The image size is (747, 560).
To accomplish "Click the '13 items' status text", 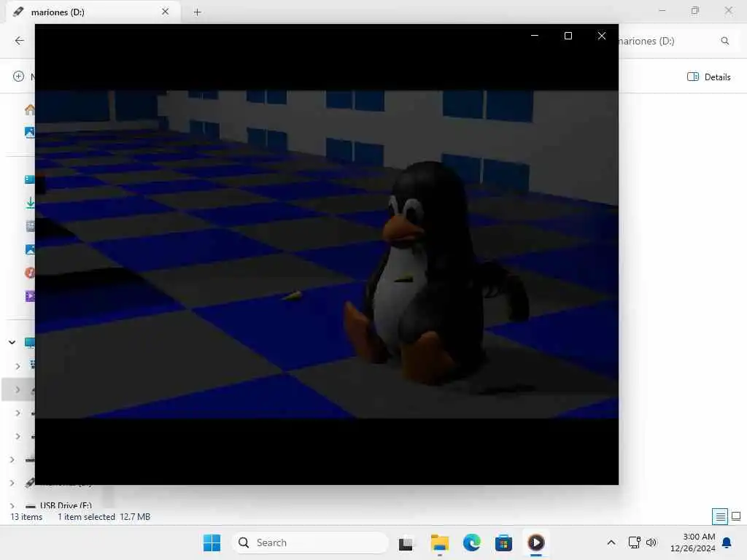I will pos(27,517).
